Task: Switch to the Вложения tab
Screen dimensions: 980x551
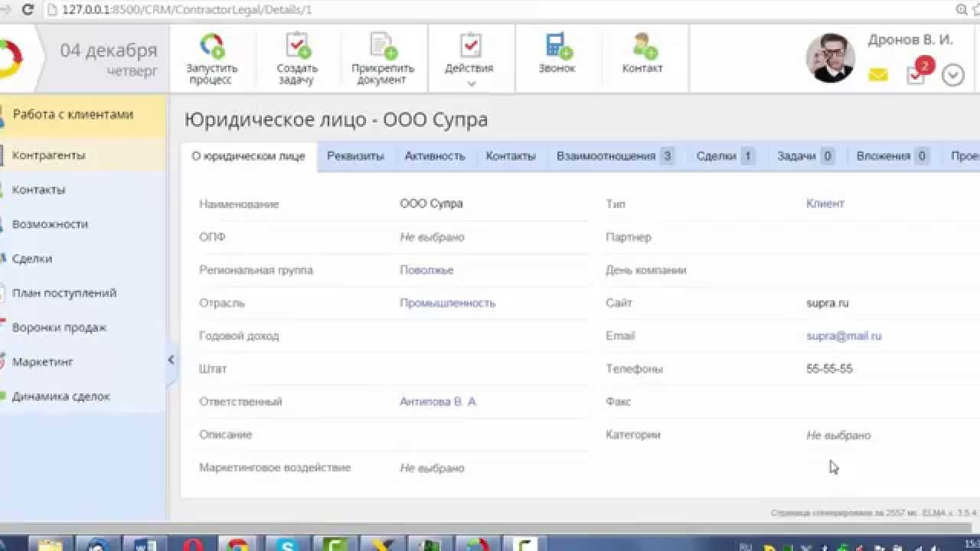Action: pyautogui.click(x=893, y=156)
